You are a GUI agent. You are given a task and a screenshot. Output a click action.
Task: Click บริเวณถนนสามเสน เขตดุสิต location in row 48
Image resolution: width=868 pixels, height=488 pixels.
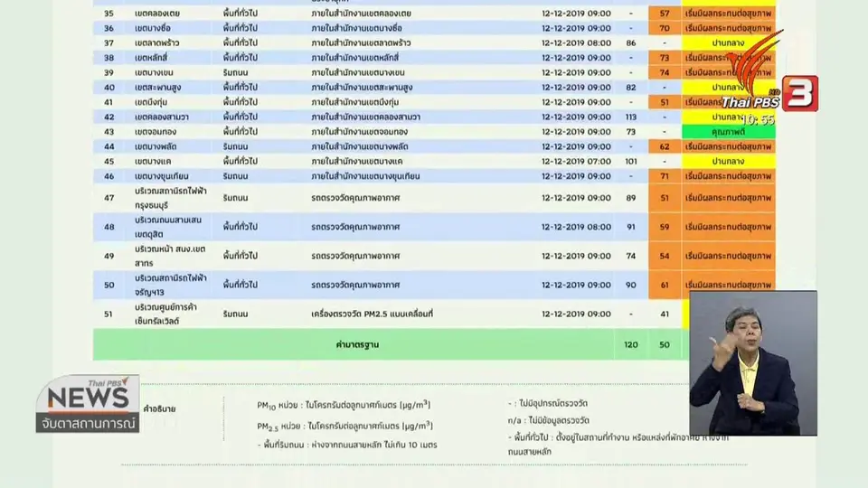168,227
